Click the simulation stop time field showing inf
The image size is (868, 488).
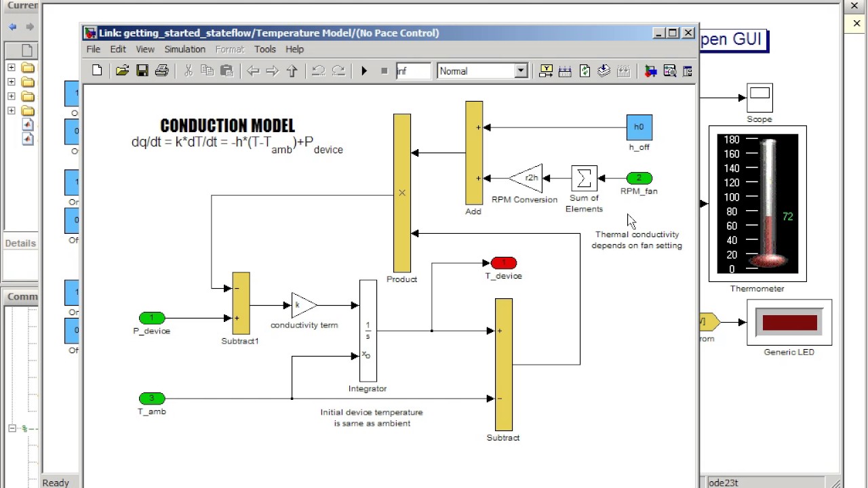pos(413,70)
